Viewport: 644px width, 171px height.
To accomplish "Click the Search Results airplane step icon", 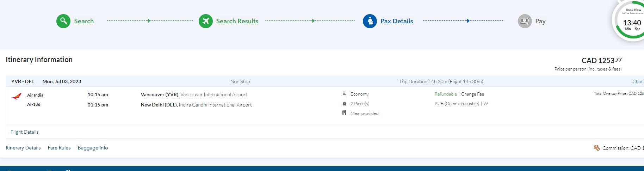I will [x=206, y=21].
